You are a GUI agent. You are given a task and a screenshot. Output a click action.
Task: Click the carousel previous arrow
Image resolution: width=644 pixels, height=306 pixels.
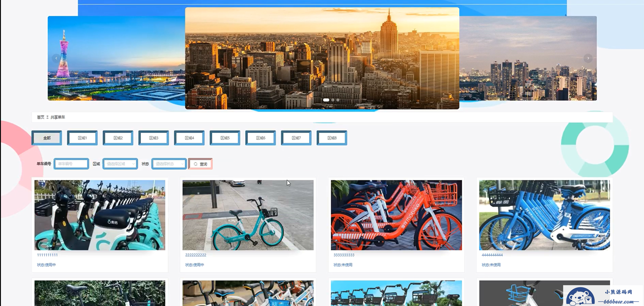[x=56, y=58]
